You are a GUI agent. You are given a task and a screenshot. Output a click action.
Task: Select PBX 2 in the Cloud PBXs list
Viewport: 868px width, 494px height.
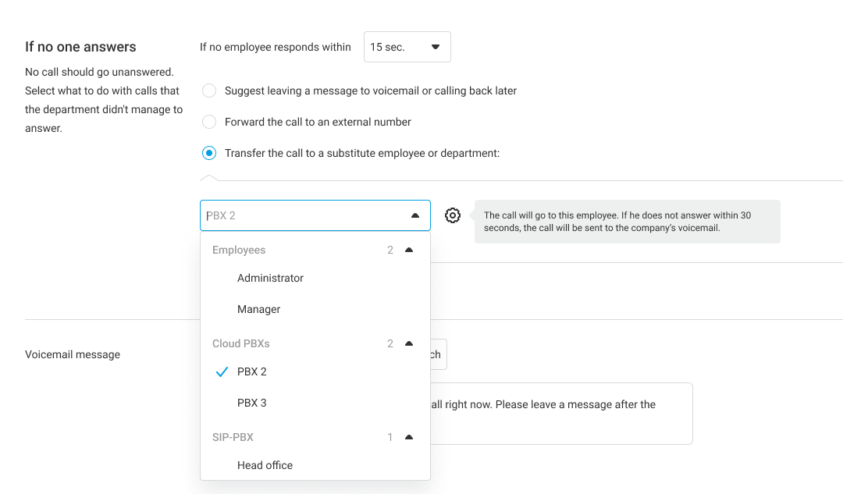pos(252,372)
